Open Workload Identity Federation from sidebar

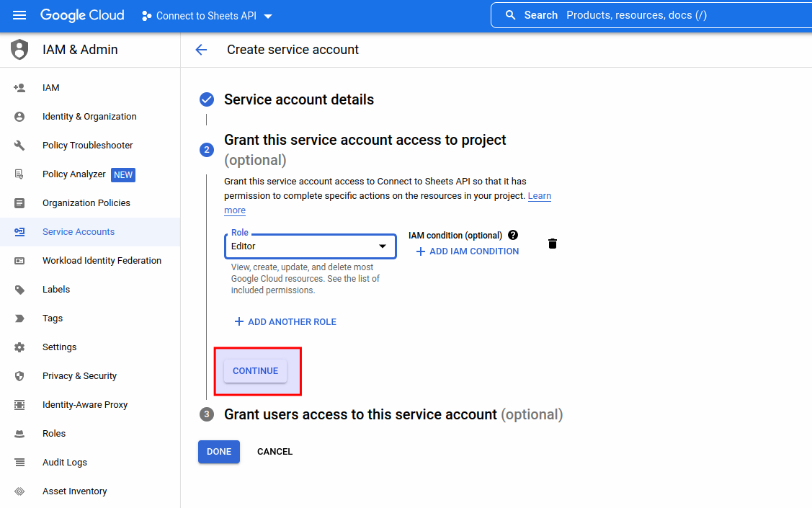click(x=102, y=260)
